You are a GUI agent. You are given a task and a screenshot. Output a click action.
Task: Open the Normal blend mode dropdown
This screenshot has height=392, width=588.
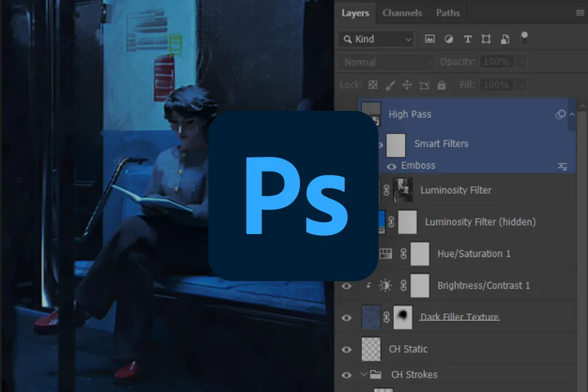[387, 62]
